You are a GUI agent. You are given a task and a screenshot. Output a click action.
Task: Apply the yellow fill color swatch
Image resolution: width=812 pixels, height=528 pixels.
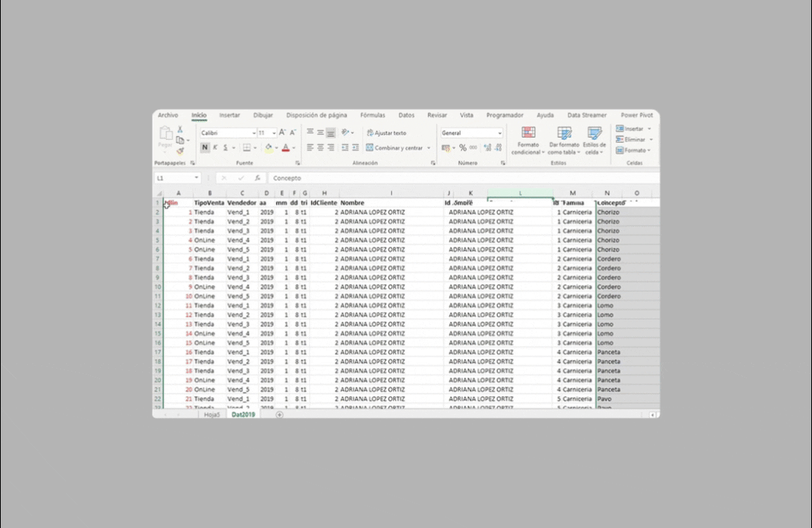[x=268, y=148]
